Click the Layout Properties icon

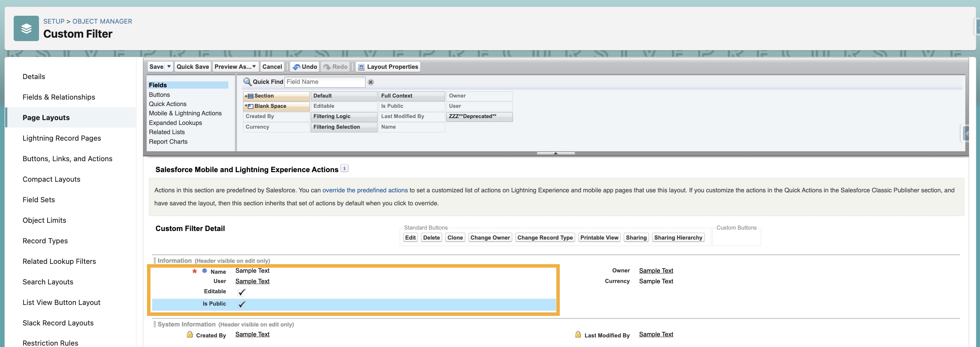(361, 67)
